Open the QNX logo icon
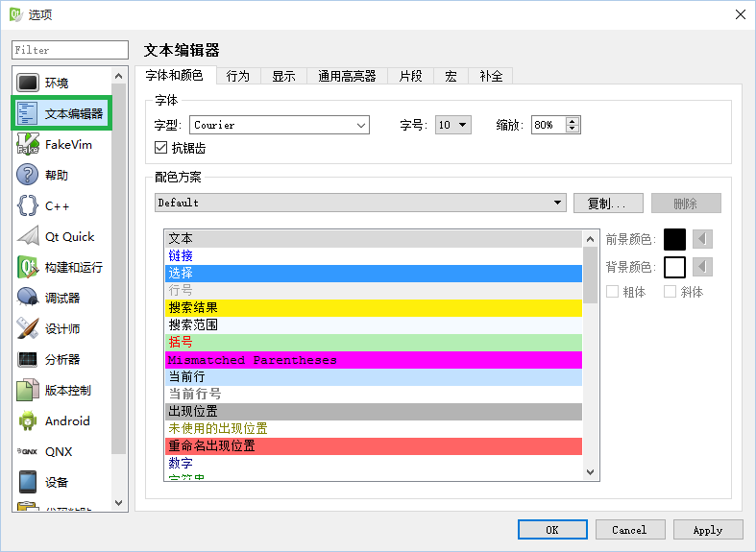This screenshot has width=756, height=552. tap(28, 452)
